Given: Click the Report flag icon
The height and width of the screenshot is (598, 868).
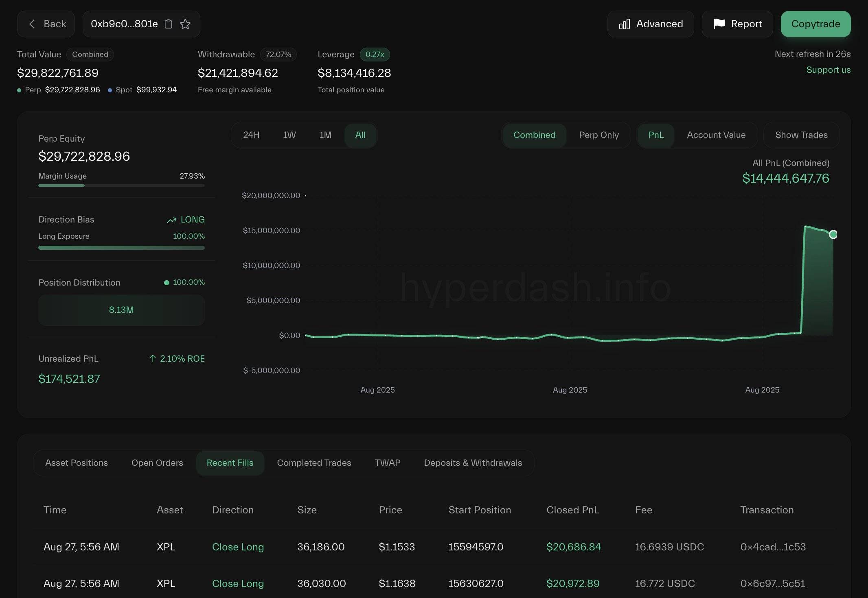Looking at the screenshot, I should coord(719,24).
